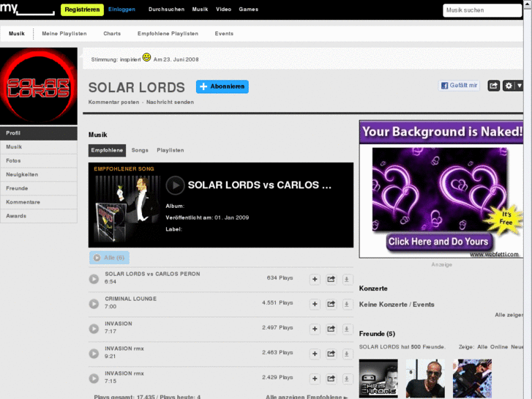The width and height of the screenshot is (532, 399).
Task: Open Neuigkeiten in the left sidebar
Action: pyautogui.click(x=39, y=174)
